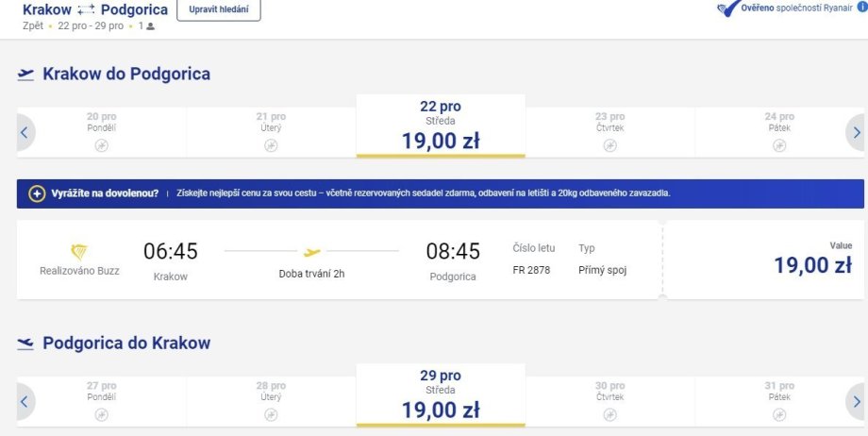Click the departing plane icon beside Krakow do Podgorica
Viewport: 868px width, 436px height.
(25, 75)
